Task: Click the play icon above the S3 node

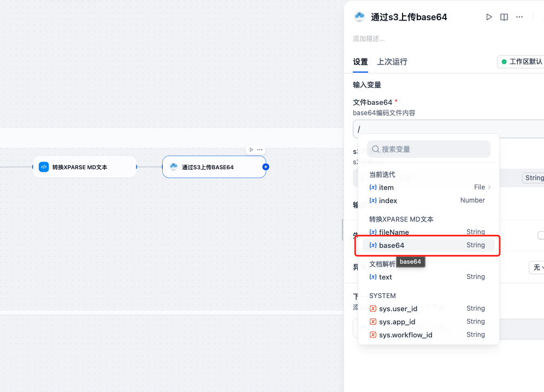Action: [x=251, y=149]
